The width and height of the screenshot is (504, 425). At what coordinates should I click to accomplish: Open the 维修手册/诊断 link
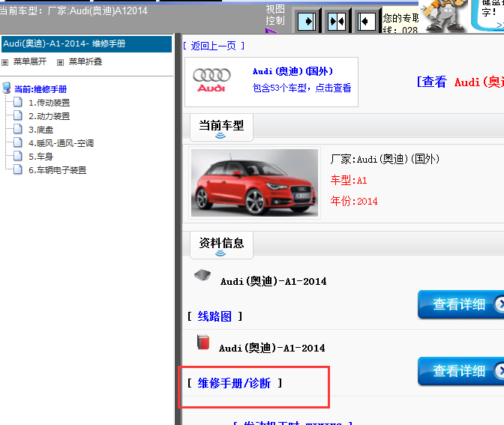pyautogui.click(x=234, y=383)
